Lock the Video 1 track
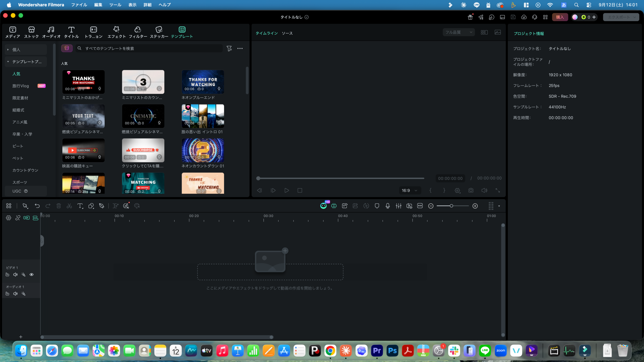Image resolution: width=644 pixels, height=362 pixels. 7,275
